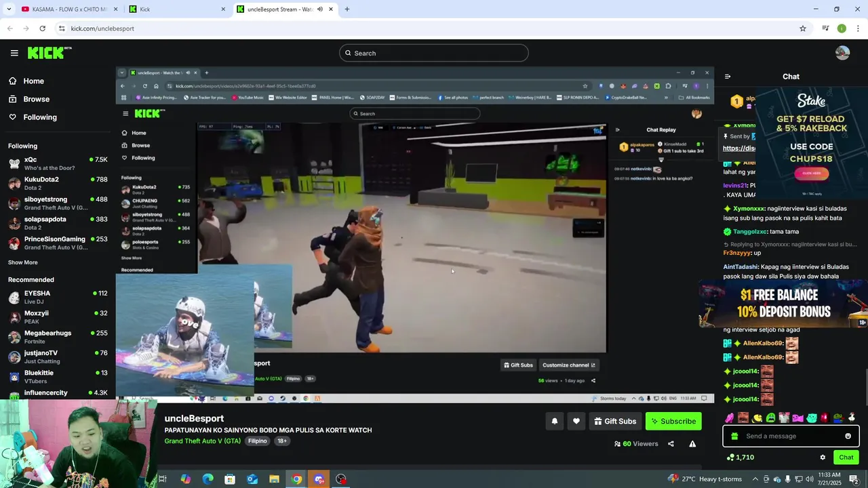Open recommended channel Megabearhugs
The height and width of the screenshot is (488, 868).
click(58, 337)
